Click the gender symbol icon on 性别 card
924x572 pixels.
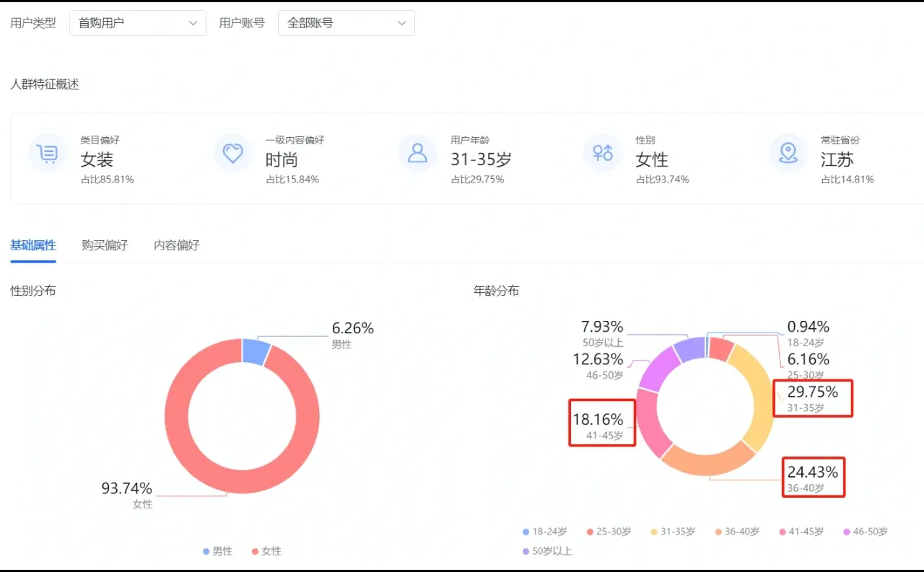pyautogui.click(x=602, y=153)
